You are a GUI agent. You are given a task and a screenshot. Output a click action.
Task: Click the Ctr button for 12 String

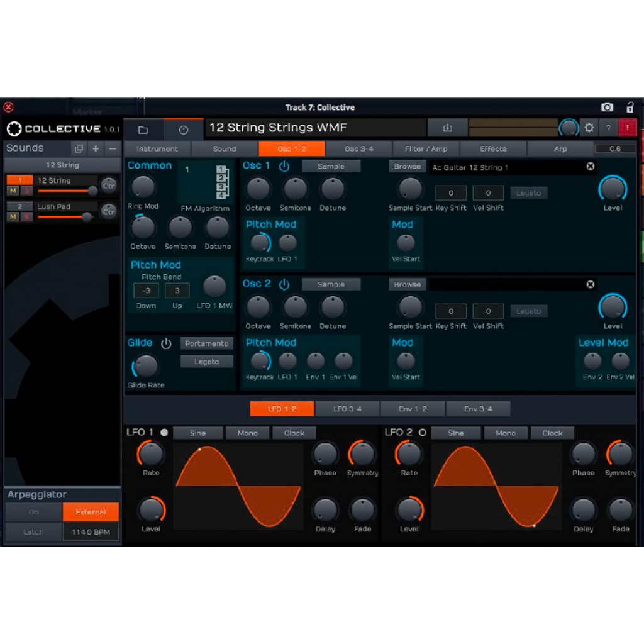click(109, 186)
